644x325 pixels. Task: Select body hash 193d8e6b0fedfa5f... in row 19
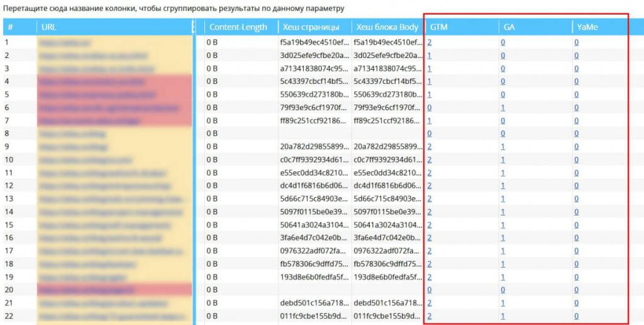point(387,277)
